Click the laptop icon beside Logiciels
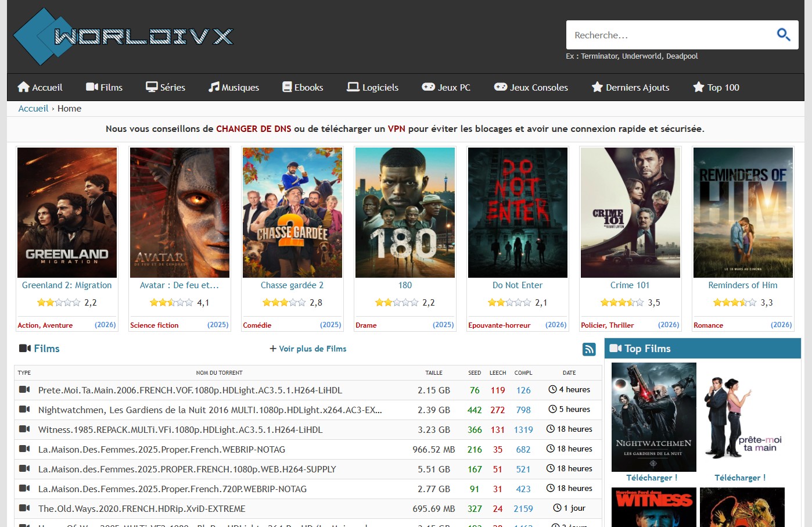The image size is (812, 527). point(353,87)
